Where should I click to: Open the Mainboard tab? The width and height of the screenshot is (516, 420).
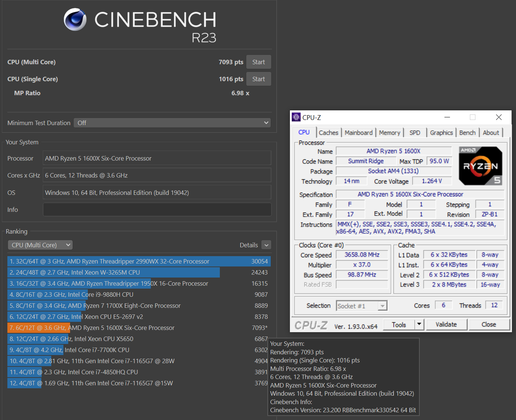coord(359,132)
